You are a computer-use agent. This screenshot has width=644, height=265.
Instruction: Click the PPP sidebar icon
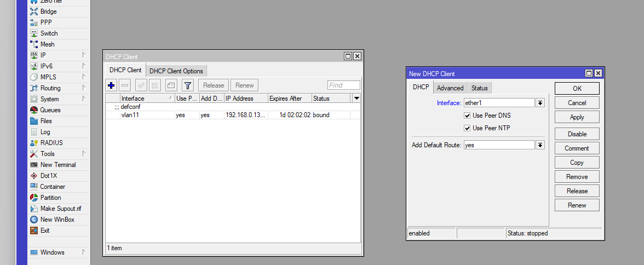pyautogui.click(x=34, y=22)
